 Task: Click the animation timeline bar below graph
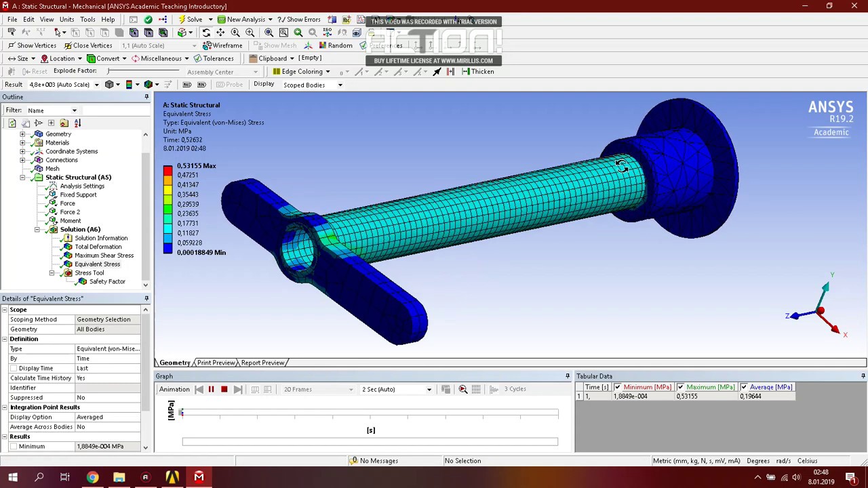tap(370, 442)
